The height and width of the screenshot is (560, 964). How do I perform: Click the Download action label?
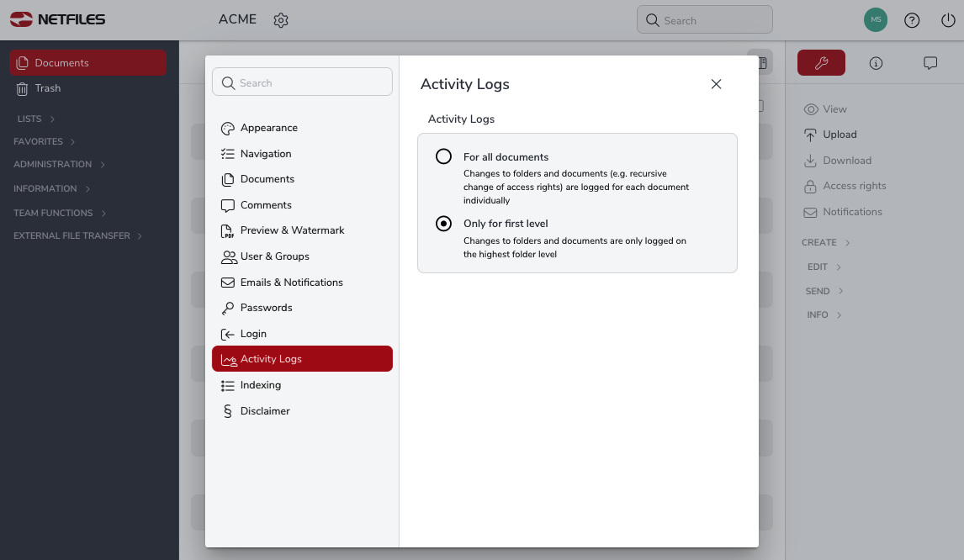click(x=846, y=161)
